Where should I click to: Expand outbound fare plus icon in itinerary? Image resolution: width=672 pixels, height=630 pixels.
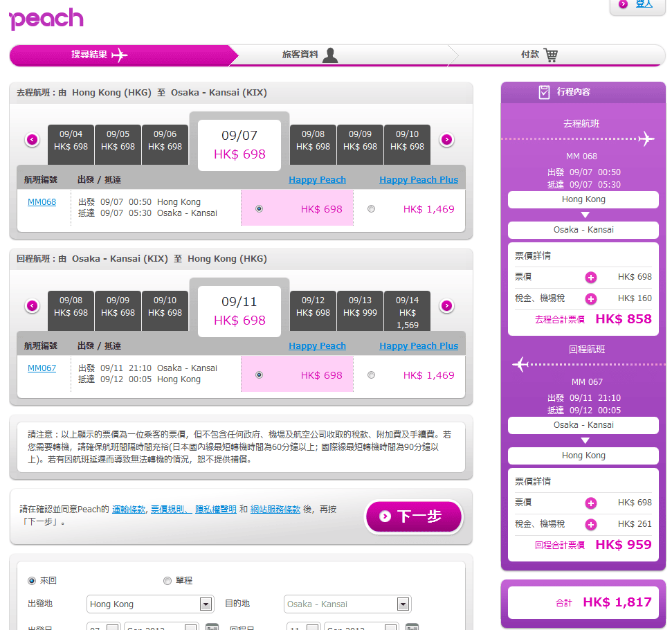[590, 278]
